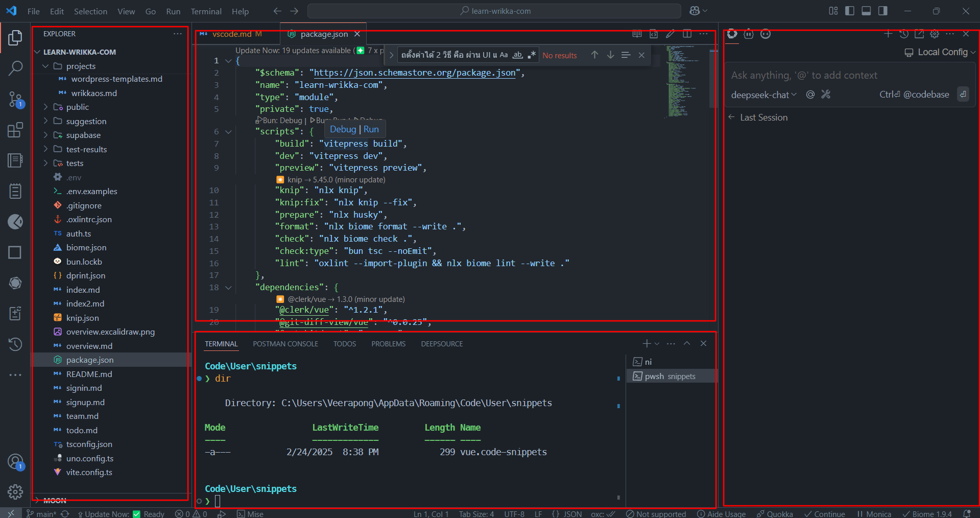Open the deepseek-chat model dropdown
Viewport: 980px width, 518px height.
click(763, 95)
